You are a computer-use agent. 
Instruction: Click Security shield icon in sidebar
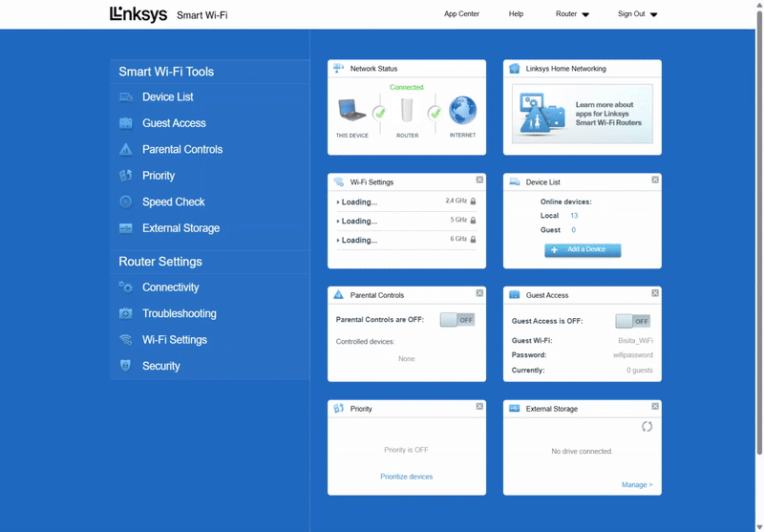(x=125, y=366)
